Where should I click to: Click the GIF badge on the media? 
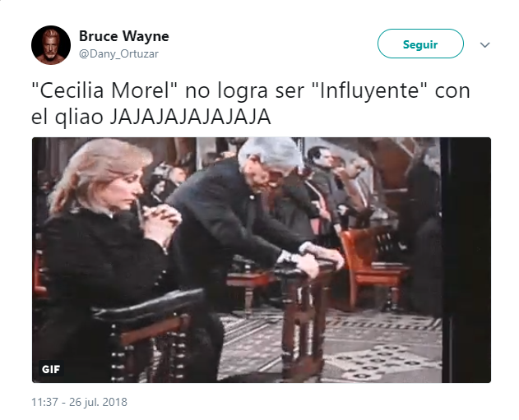coord(51,369)
